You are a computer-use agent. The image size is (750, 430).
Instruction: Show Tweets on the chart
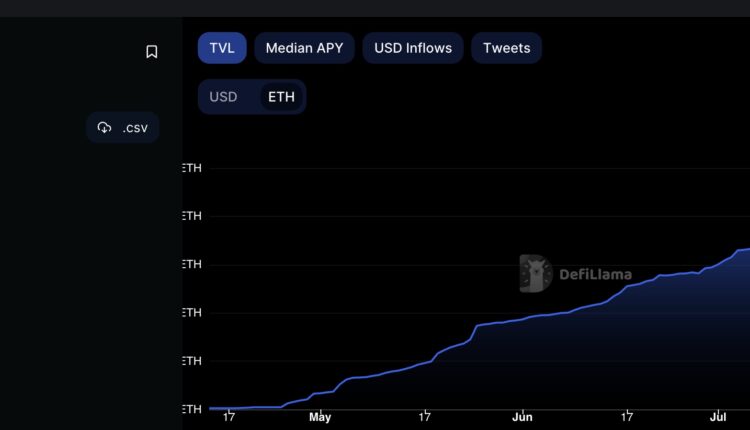(507, 48)
